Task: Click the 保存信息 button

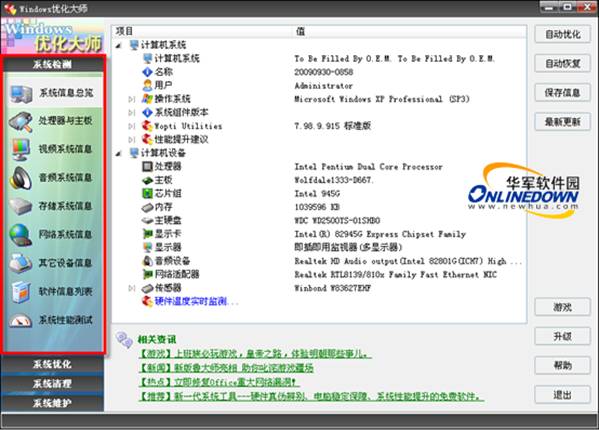Action: click(562, 93)
